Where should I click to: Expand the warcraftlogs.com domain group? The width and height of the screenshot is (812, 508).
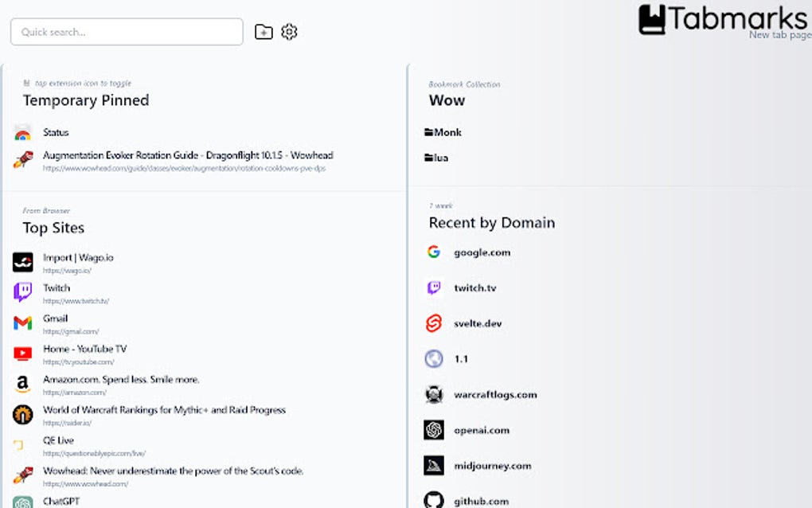(x=433, y=394)
